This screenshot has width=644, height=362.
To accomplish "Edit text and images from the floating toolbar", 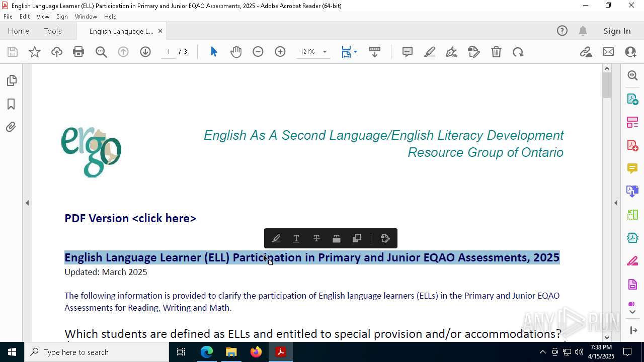I will click(x=385, y=238).
